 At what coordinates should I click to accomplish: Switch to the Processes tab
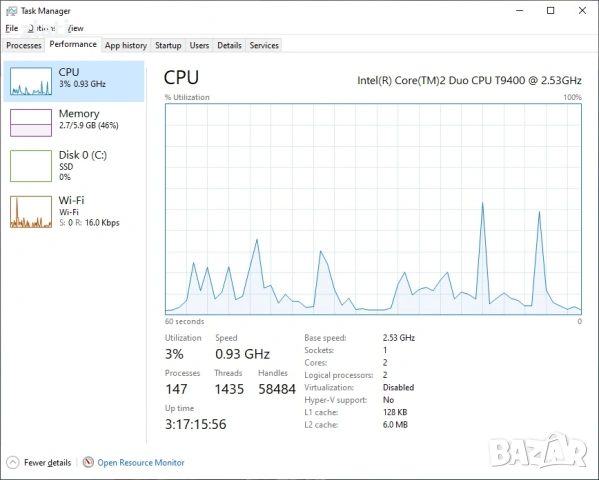tap(24, 45)
